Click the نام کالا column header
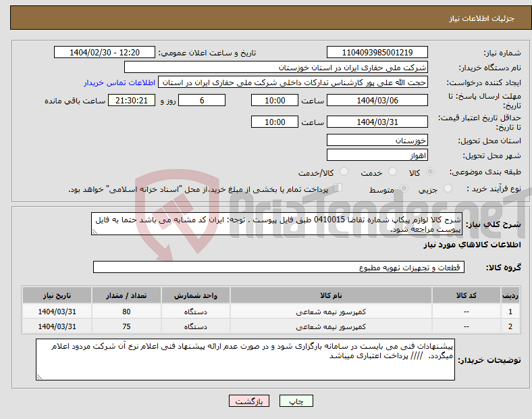This screenshot has width=532, height=419. click(331, 295)
